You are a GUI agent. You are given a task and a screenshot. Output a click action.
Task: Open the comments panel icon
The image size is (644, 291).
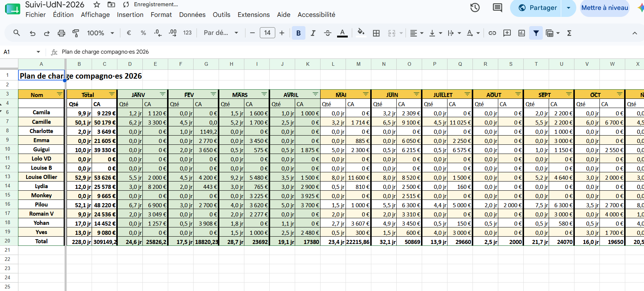tap(498, 8)
